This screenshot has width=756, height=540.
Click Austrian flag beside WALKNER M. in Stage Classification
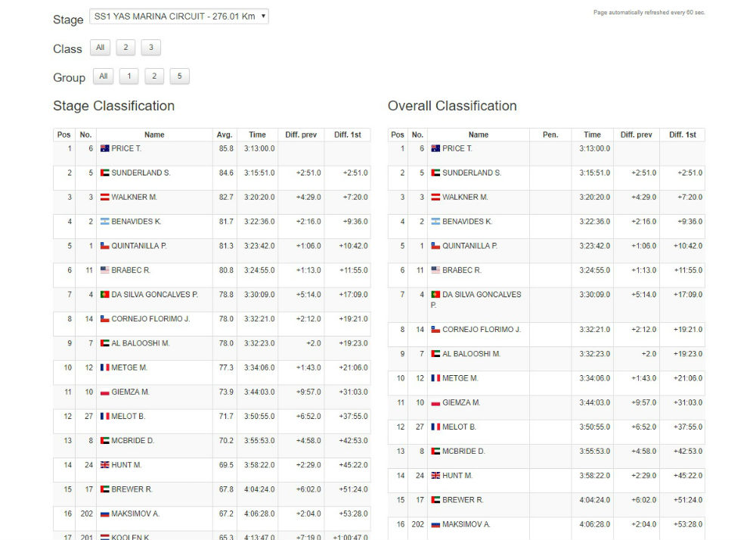tap(104, 197)
